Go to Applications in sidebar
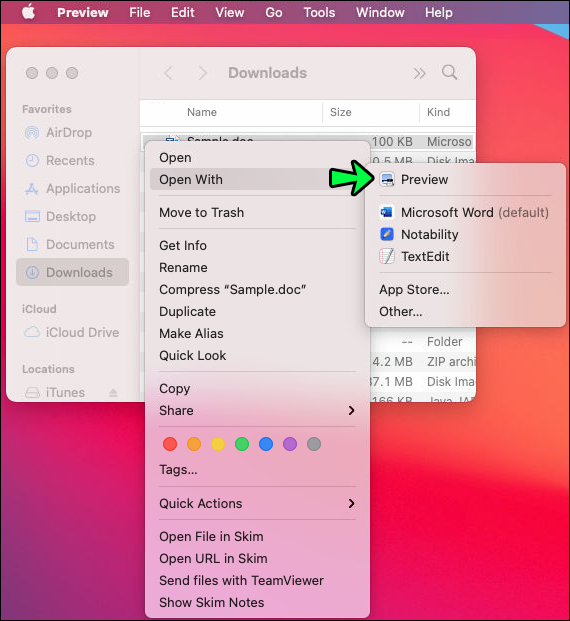The height and width of the screenshot is (621, 570). tap(73, 189)
